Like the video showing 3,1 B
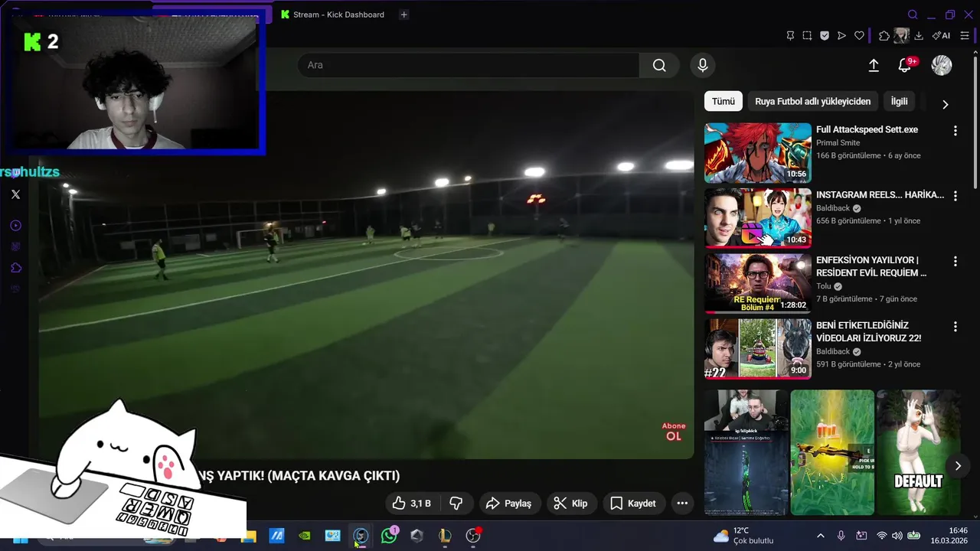This screenshot has width=980, height=551. [411, 503]
